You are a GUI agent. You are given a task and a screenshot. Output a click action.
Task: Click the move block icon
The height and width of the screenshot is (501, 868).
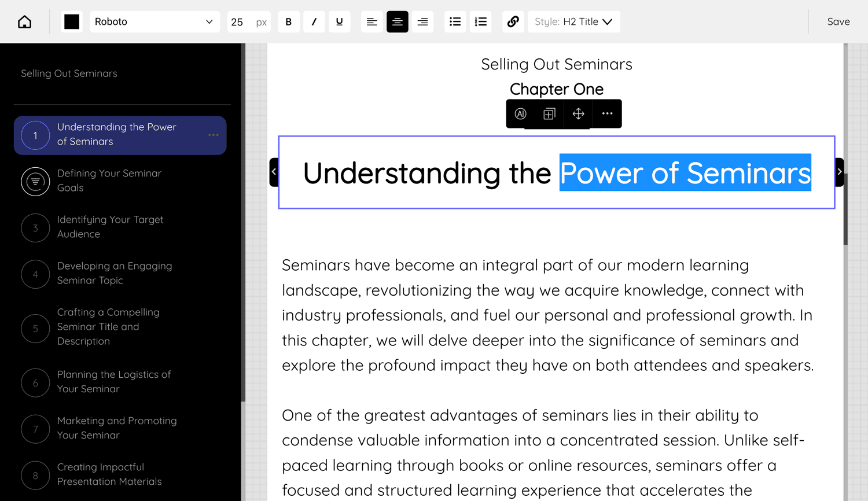578,114
